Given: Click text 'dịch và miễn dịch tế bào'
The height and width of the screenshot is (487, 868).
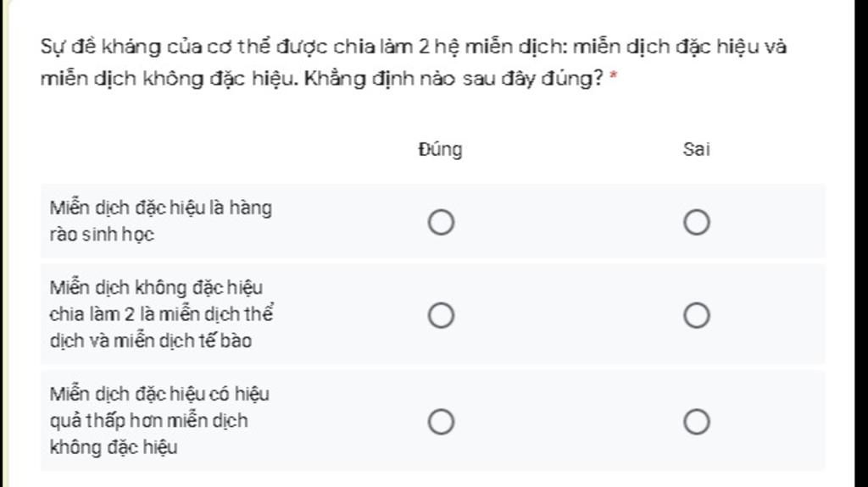Looking at the screenshot, I should [151, 341].
